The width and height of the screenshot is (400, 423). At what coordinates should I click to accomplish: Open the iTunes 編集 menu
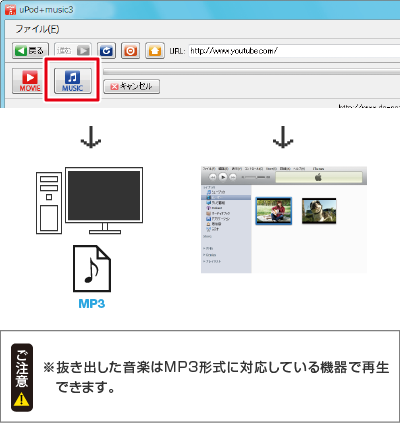(x=223, y=169)
